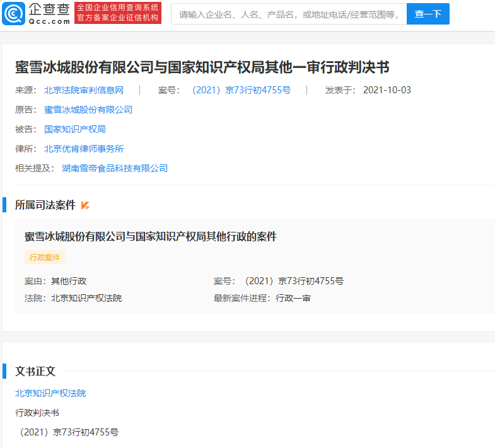The height and width of the screenshot is (448, 495).
Task: Click the 企查查 brand name text
Action: 49,9
